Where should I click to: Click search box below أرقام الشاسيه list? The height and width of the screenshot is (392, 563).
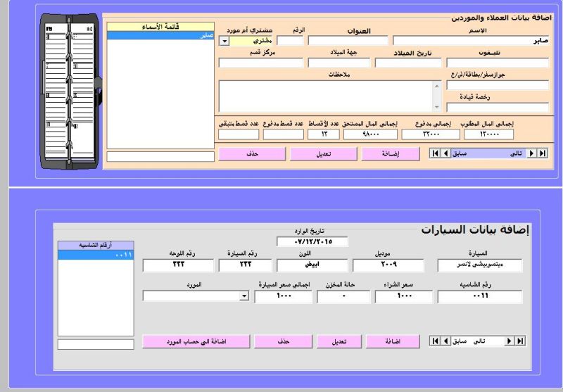click(96, 345)
